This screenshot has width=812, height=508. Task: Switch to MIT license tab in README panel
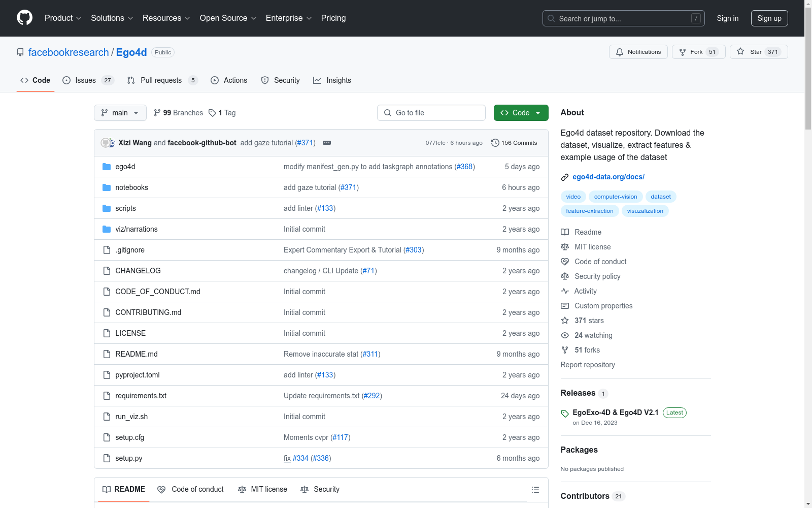click(x=262, y=489)
